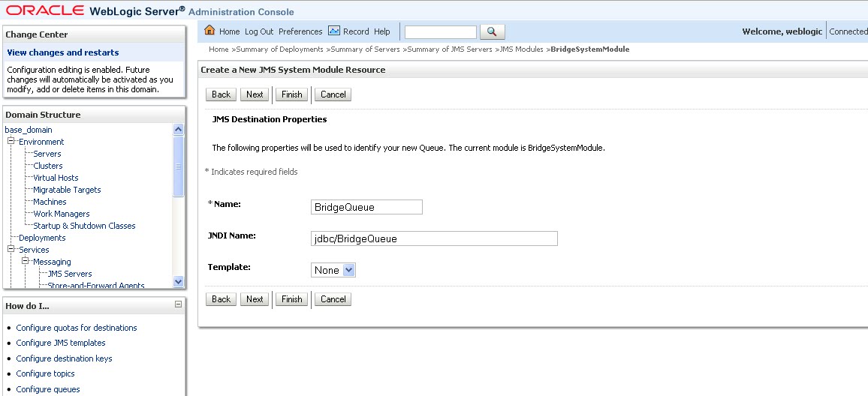Viewport: 868px width, 396px height.
Task: Open Summary of JMS Servers breadcrumb
Action: (450, 49)
